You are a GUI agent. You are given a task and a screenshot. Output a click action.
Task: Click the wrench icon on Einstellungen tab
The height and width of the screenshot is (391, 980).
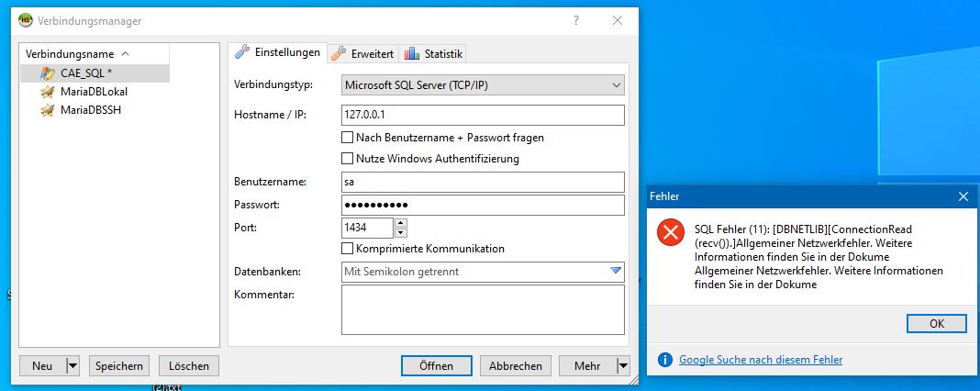(x=242, y=52)
